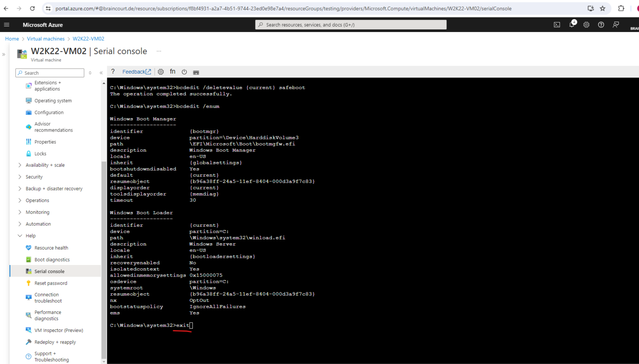639x364 pixels.
Task: Click the power icon in the console toolbar
Action: click(184, 72)
